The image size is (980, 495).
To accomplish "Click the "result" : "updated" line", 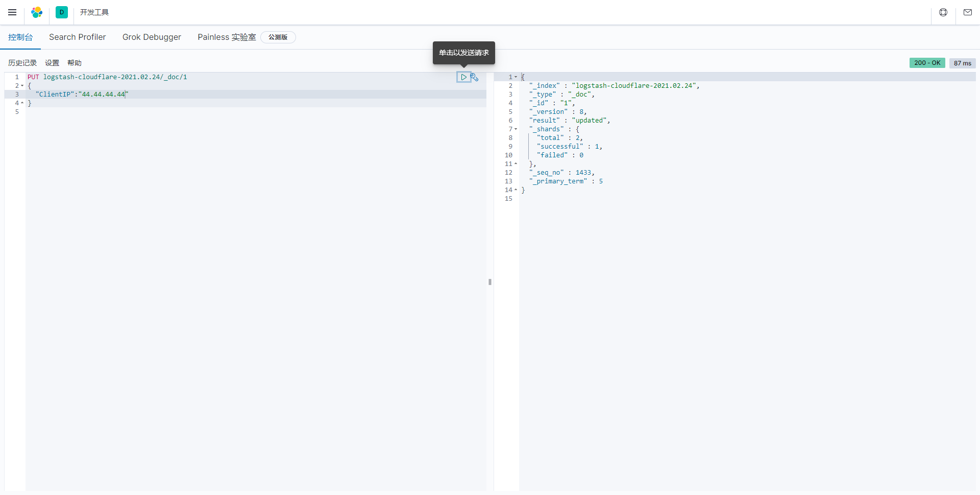I will [570, 121].
